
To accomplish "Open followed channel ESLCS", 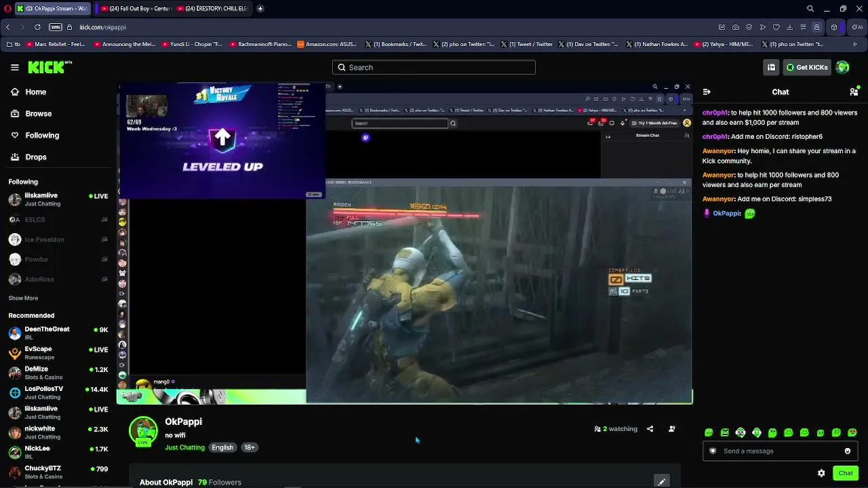I will (x=58, y=220).
